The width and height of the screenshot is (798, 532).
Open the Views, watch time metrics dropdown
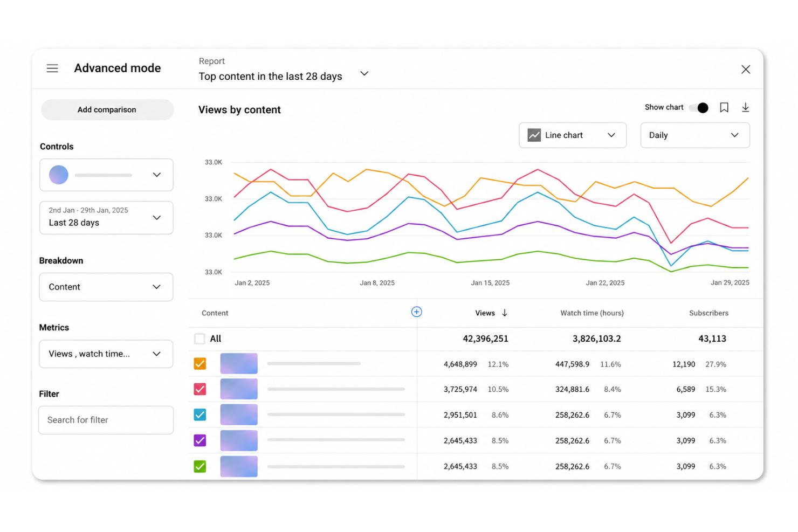106,354
